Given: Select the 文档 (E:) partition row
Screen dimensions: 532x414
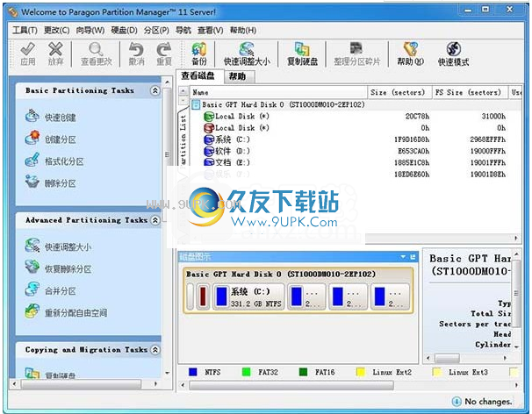Looking at the screenshot, I should click(x=355, y=162).
